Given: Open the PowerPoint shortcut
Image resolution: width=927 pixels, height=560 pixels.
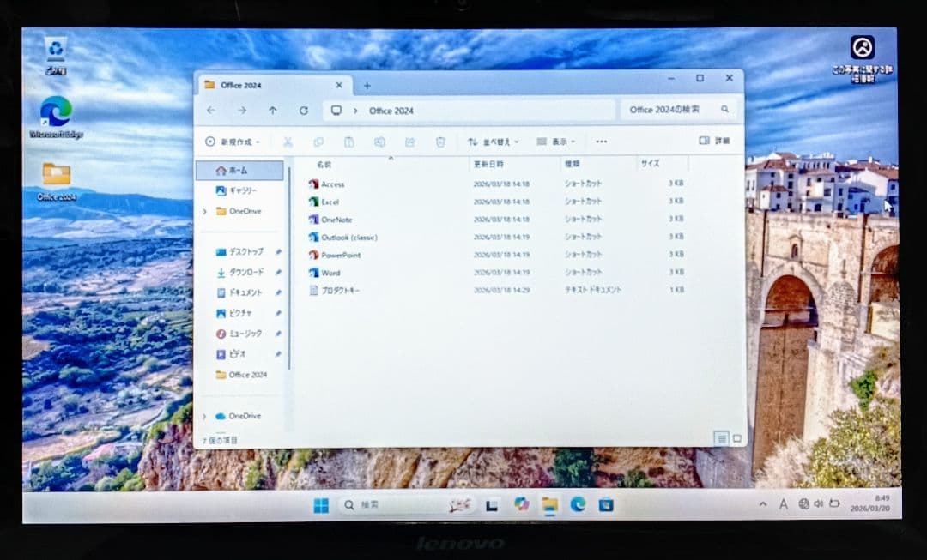Looking at the screenshot, I should (342, 254).
